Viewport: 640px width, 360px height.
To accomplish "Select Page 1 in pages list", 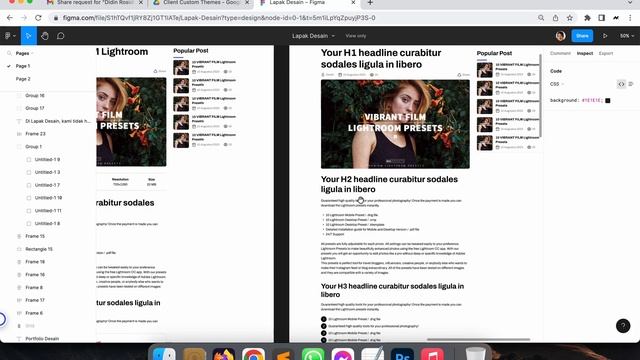I will click(x=23, y=66).
